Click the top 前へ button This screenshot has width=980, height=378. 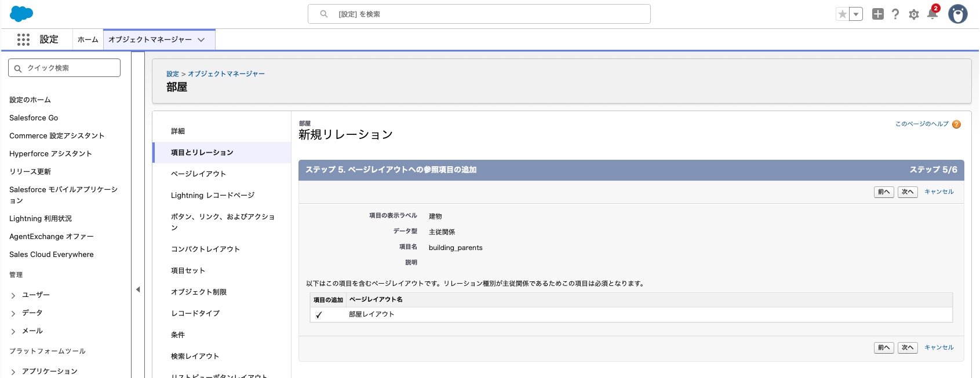884,192
